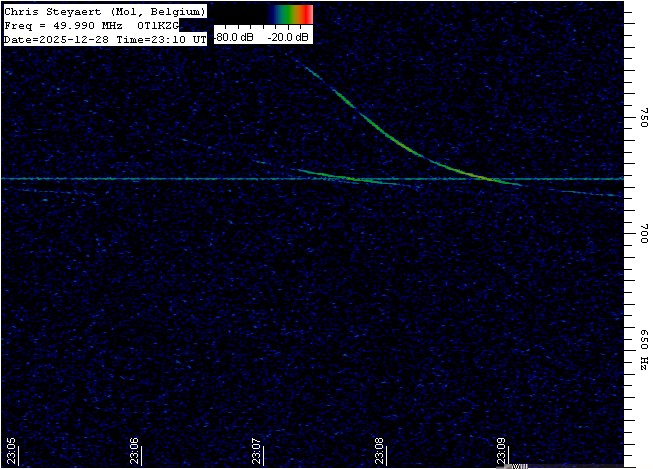Image resolution: width=653 pixels, height=469 pixels.
Task: Select the 23:06 time axis marker
Action: pos(134,451)
